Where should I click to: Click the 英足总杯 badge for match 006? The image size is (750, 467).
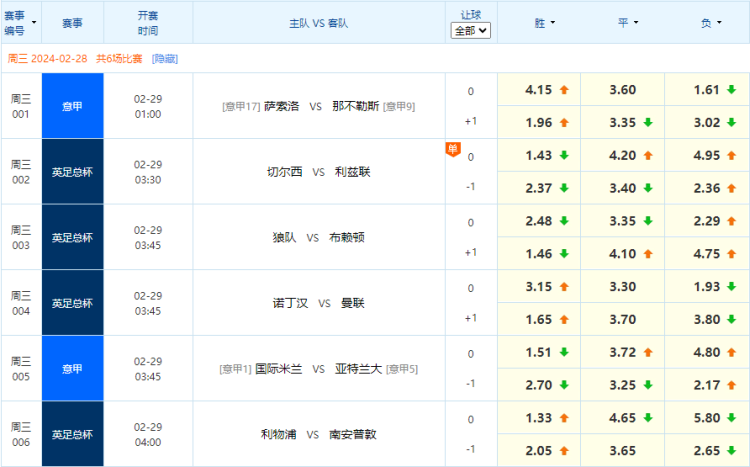click(72, 434)
